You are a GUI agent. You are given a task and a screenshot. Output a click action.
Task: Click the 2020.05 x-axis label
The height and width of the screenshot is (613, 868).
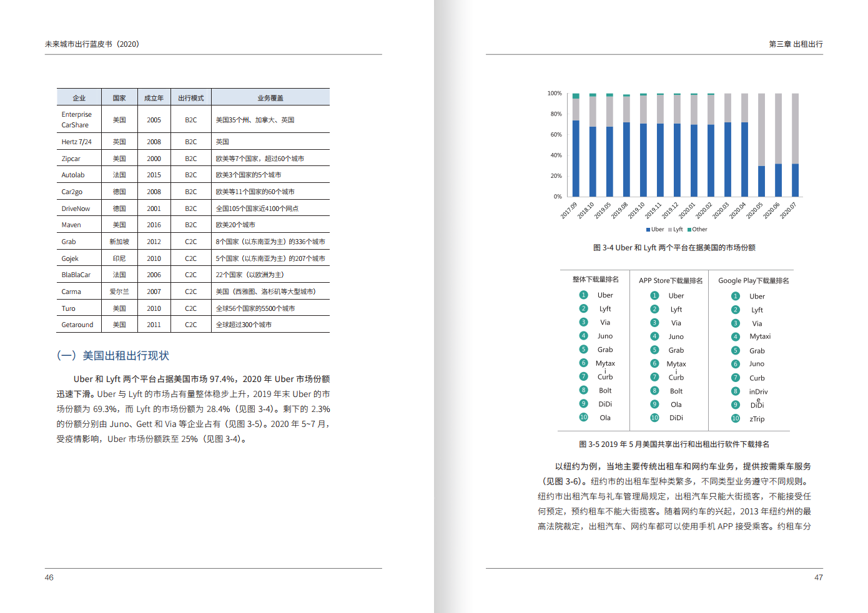click(754, 210)
